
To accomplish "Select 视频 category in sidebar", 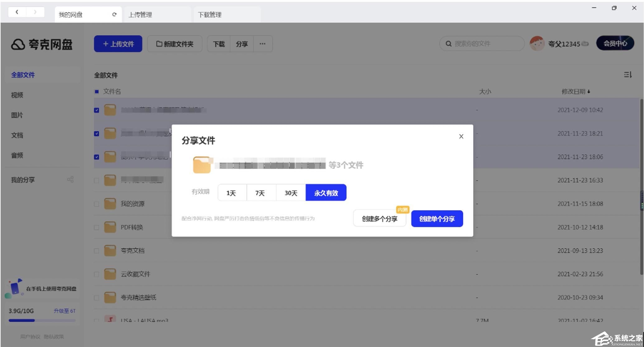I will [x=17, y=95].
